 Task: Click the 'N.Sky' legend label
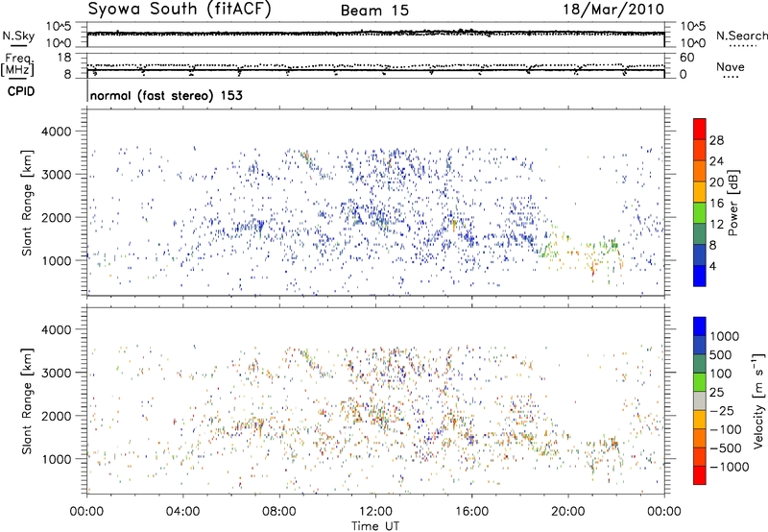tap(18, 36)
